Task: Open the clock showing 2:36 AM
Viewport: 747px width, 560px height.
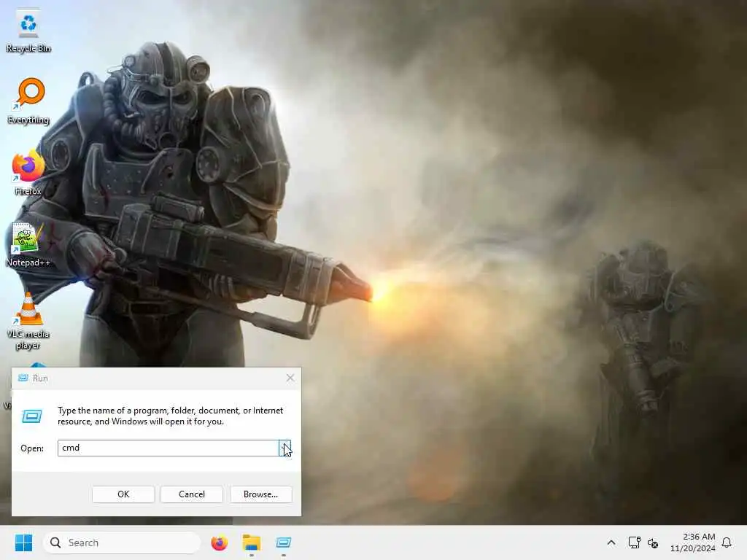Action: pos(693,542)
